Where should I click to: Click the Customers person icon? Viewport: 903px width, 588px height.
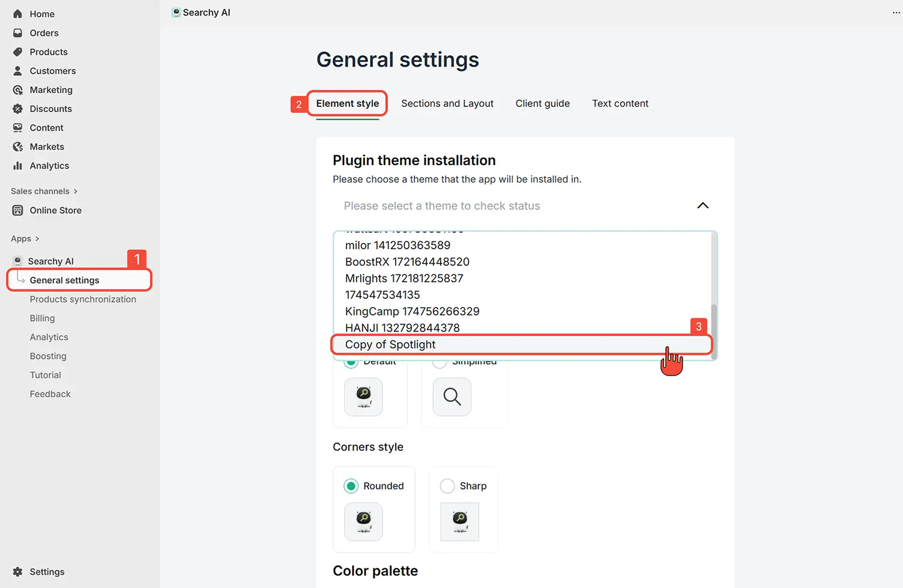pyautogui.click(x=17, y=71)
